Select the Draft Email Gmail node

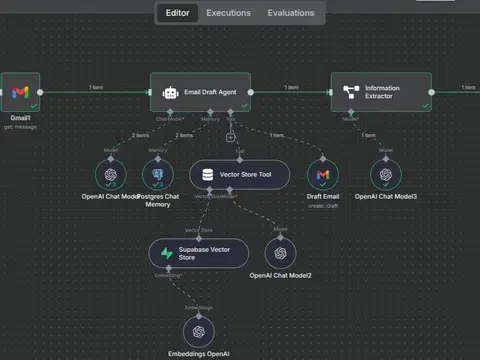[323, 175]
